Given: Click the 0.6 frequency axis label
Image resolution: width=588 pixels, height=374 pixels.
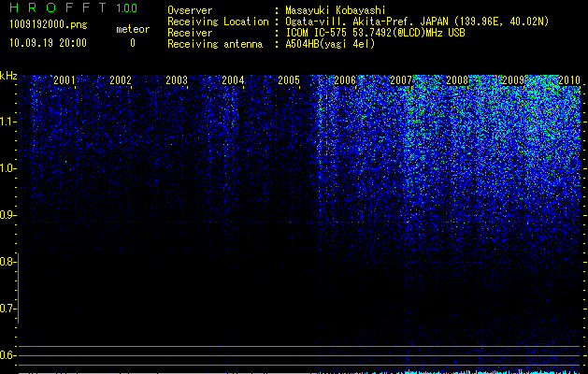Looking at the screenshot, I should point(7,355).
